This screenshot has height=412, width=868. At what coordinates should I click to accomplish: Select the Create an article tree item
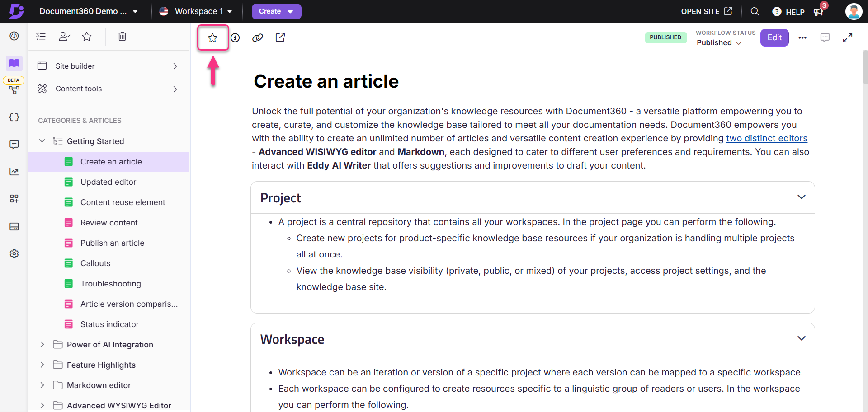pyautogui.click(x=108, y=162)
